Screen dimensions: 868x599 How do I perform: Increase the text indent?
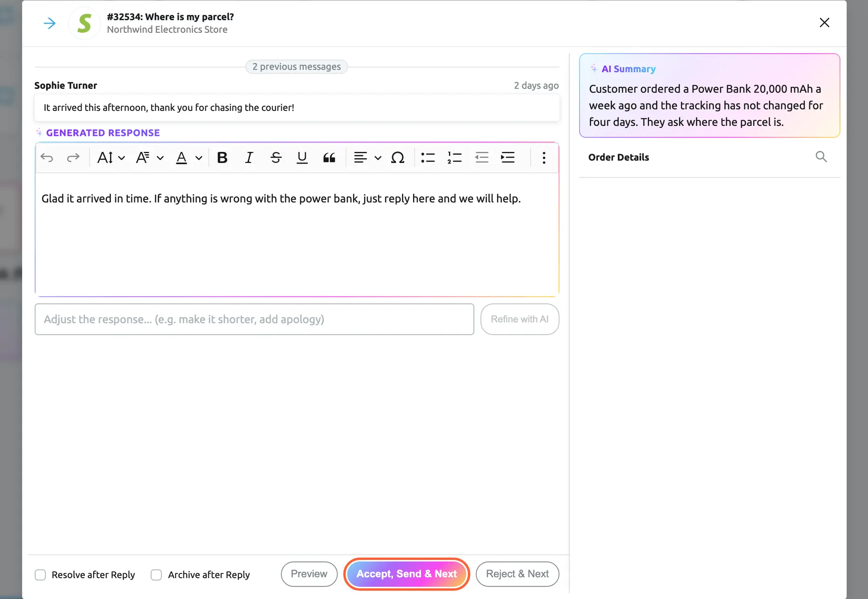(x=508, y=158)
